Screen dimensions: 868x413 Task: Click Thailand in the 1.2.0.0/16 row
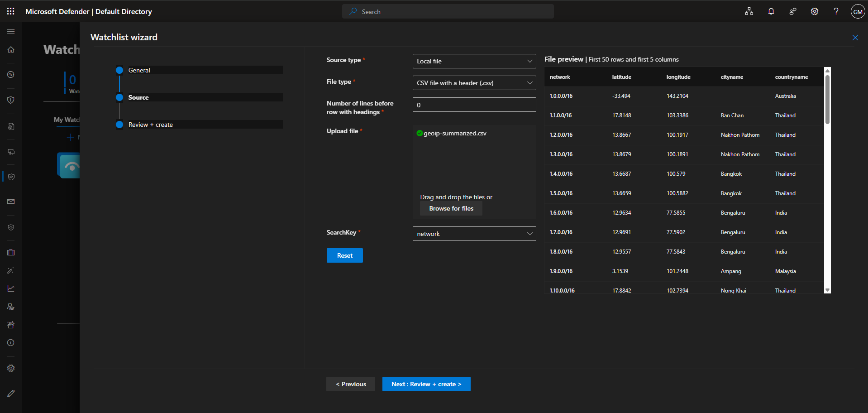(785, 135)
